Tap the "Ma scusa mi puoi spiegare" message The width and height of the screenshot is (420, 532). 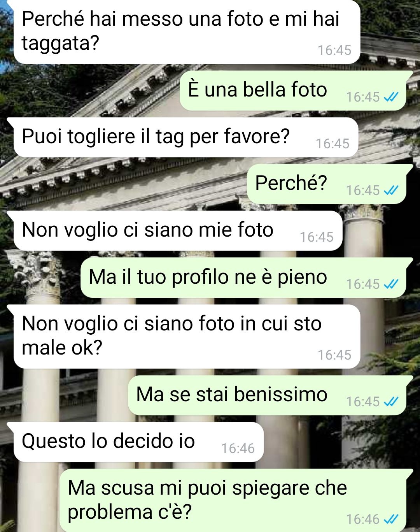click(233, 500)
